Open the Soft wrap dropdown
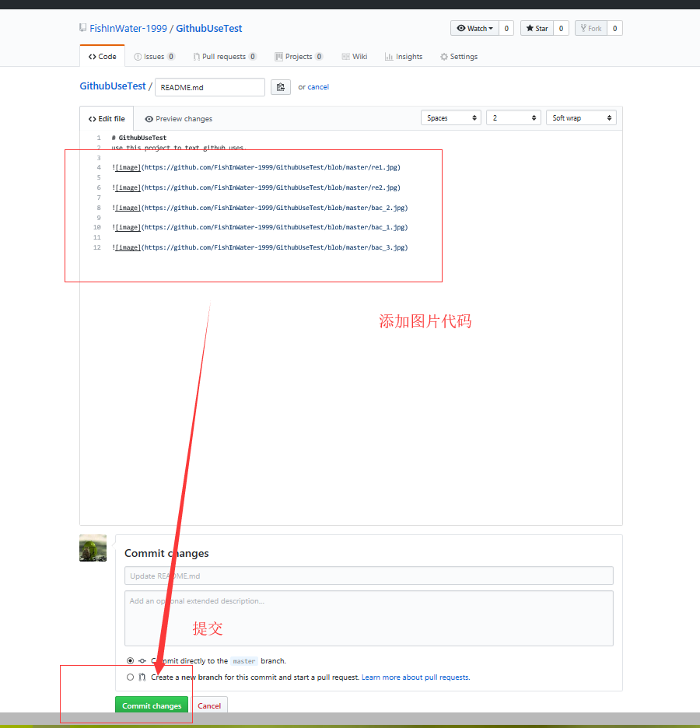Viewport: 700px width, 728px height. [580, 117]
